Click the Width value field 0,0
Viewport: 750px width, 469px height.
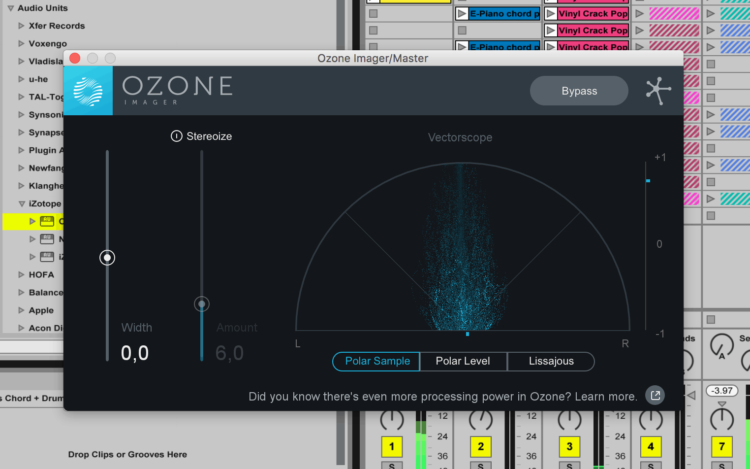135,352
